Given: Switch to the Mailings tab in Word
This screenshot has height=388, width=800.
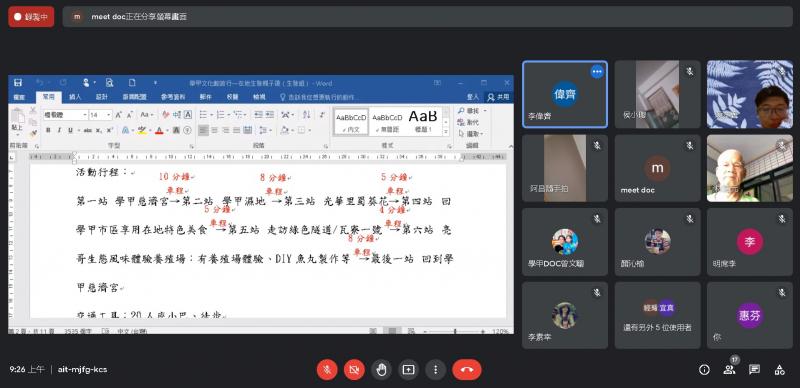Looking at the screenshot, I should click(206, 96).
